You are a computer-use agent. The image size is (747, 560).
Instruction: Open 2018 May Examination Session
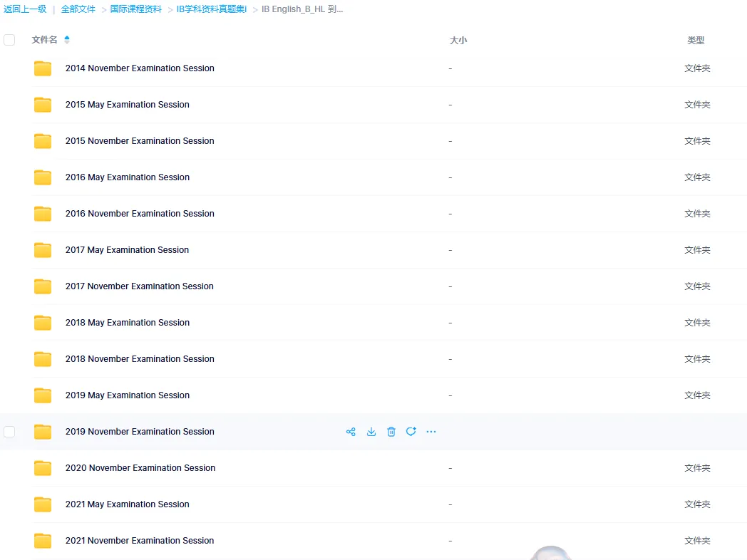(x=127, y=322)
